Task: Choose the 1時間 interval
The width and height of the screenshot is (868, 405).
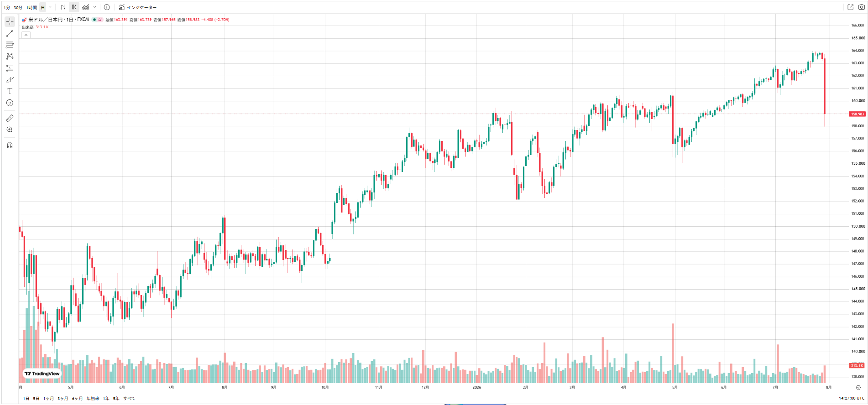Action: [31, 7]
